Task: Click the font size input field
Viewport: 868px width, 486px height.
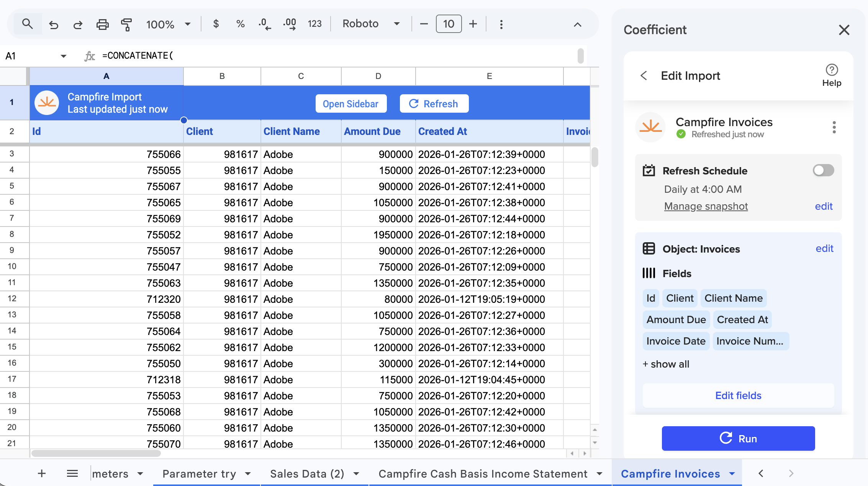Action: [449, 24]
